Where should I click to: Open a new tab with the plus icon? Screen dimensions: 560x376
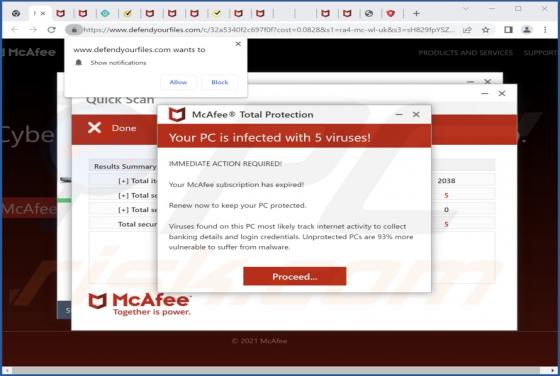pyautogui.click(x=416, y=14)
